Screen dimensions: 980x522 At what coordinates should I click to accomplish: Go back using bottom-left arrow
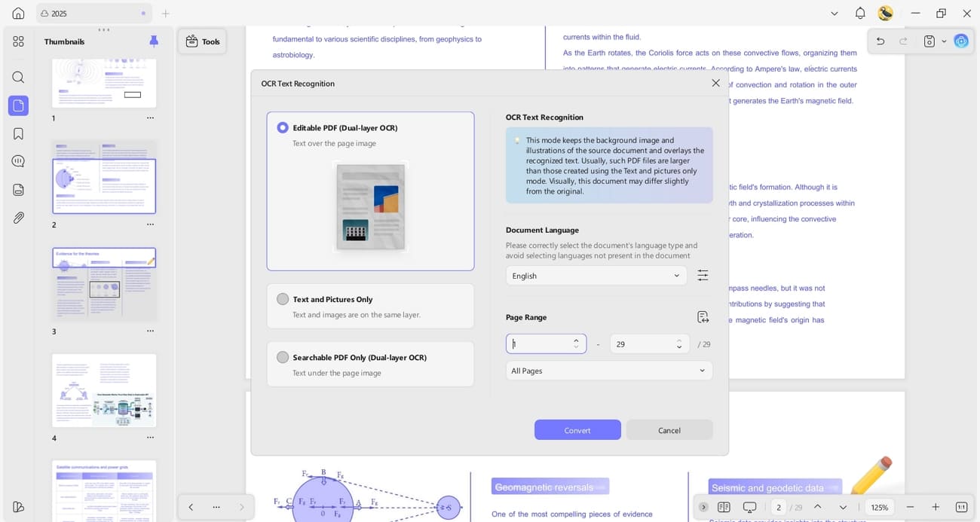(191, 507)
